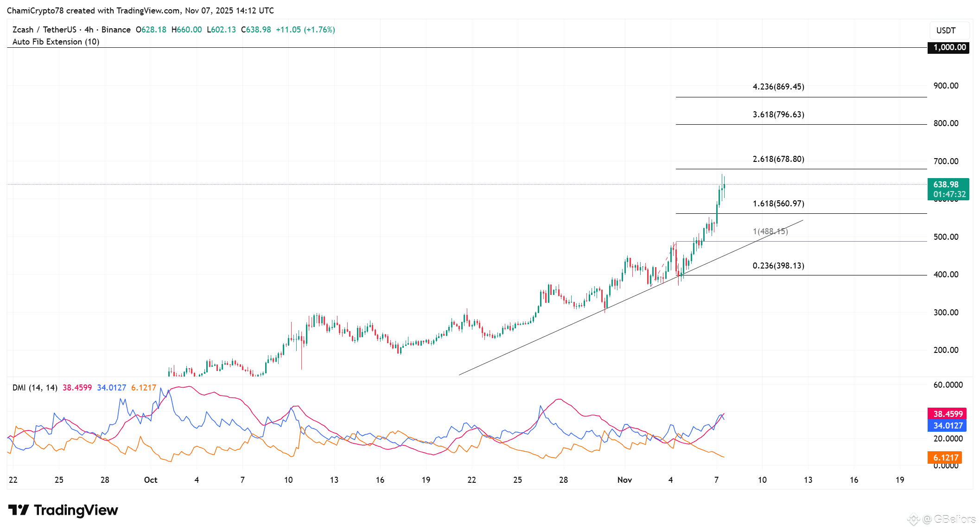Click the 2.618(678.80) fib extension label
980x531 pixels.
778,159
